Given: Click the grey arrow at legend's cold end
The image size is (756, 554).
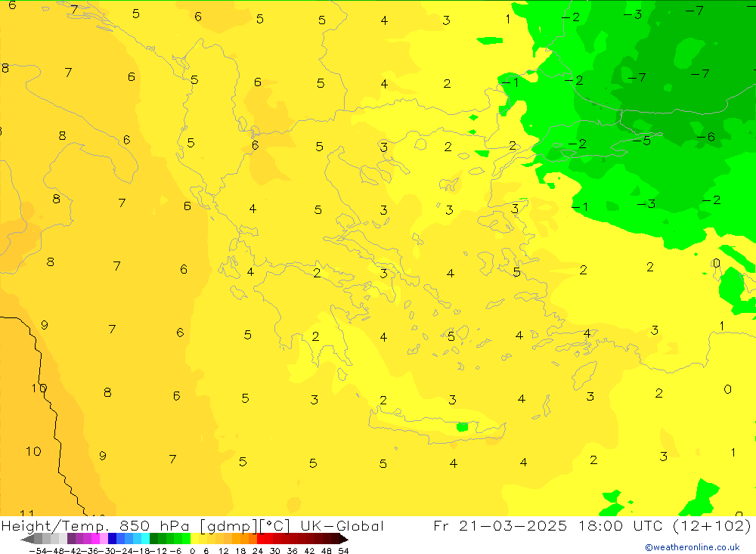Looking at the screenshot, I should (27, 539).
